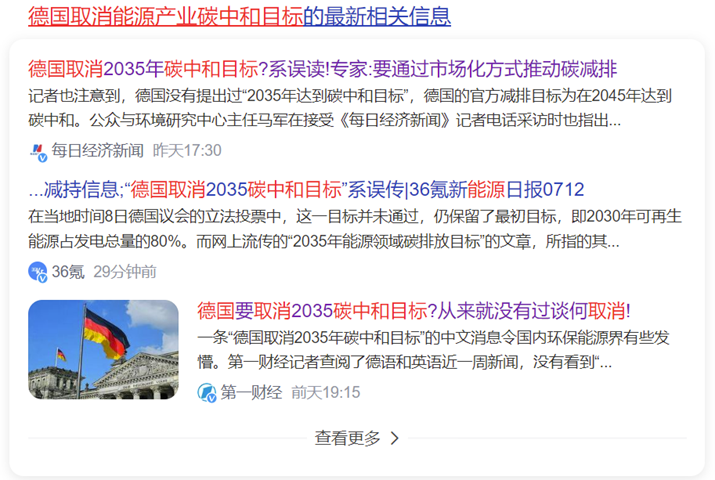Click the 29分钟前 timestamp
The width and height of the screenshot is (715, 480).
pos(125,271)
